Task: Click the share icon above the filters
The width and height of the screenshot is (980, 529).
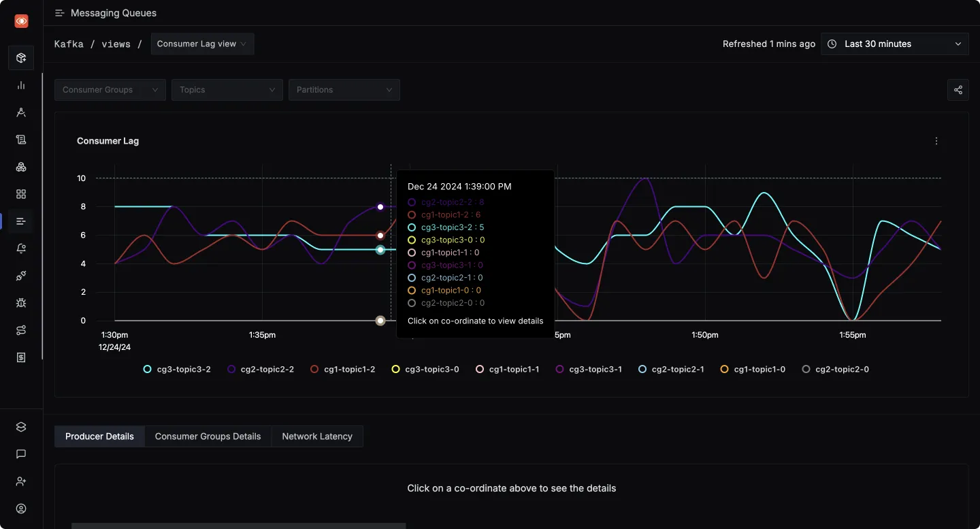Action: tap(958, 89)
